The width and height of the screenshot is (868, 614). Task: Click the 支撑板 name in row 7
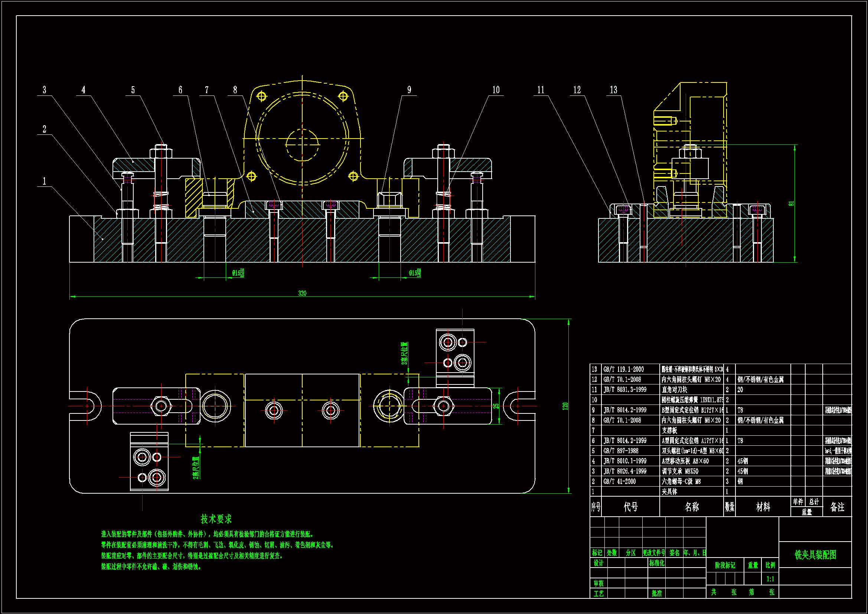669,431
